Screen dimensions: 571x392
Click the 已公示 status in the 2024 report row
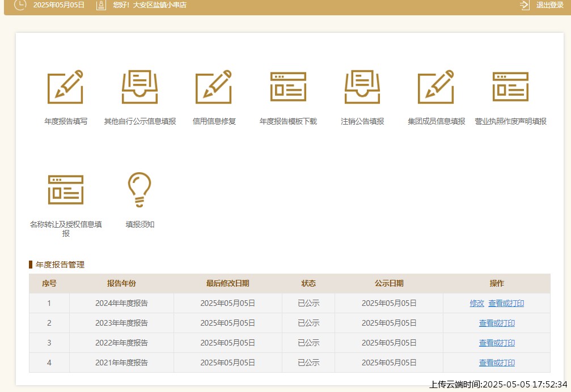pyautogui.click(x=308, y=303)
